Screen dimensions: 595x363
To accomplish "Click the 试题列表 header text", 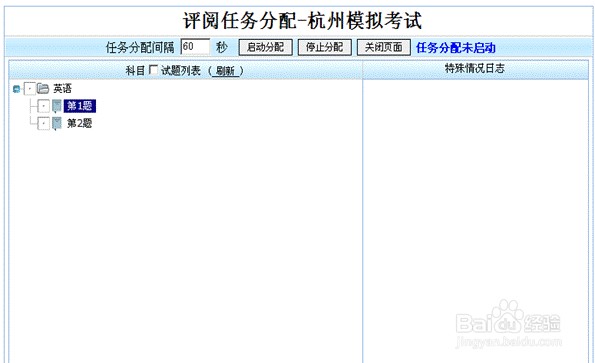I will coord(181,71).
